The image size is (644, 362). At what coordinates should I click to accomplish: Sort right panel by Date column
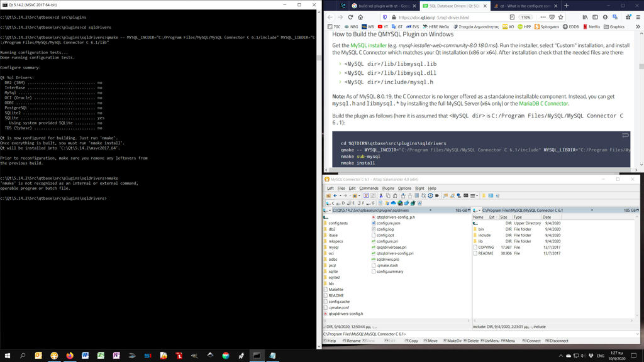click(547, 217)
